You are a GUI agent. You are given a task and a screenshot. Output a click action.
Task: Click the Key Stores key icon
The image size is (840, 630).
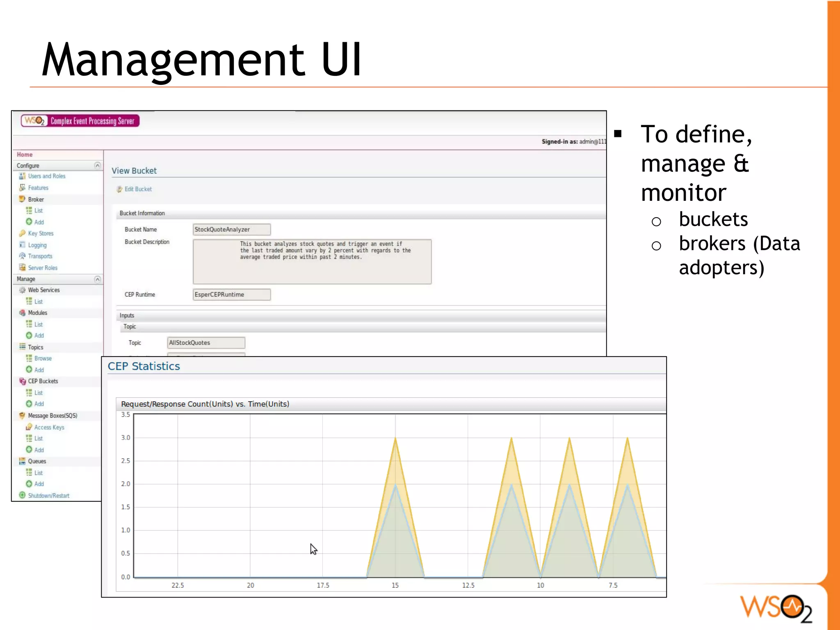tap(22, 233)
